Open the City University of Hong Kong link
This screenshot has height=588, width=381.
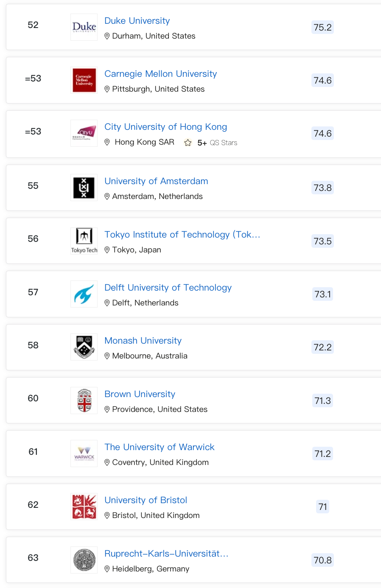(x=166, y=127)
